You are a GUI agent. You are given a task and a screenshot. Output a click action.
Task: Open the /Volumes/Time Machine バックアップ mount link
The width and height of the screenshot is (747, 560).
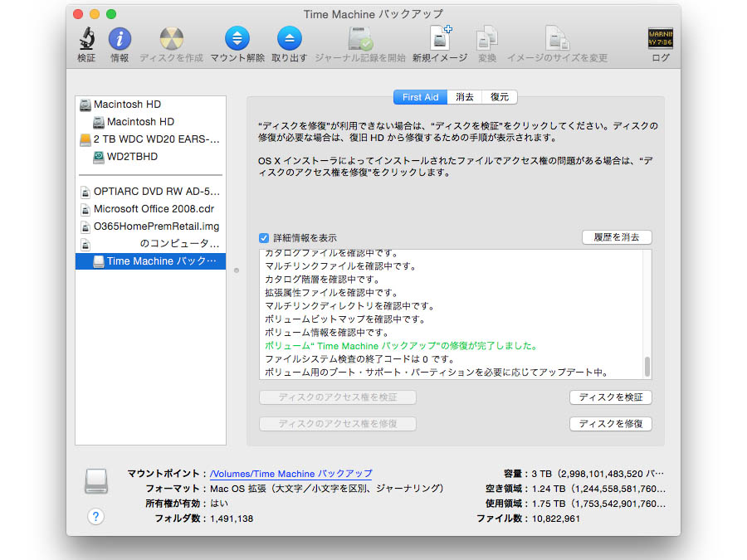[x=291, y=474]
